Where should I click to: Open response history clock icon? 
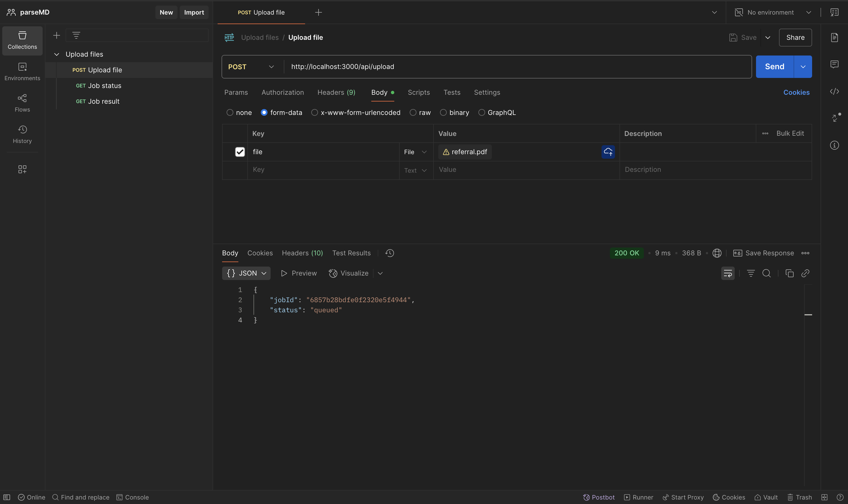(390, 253)
